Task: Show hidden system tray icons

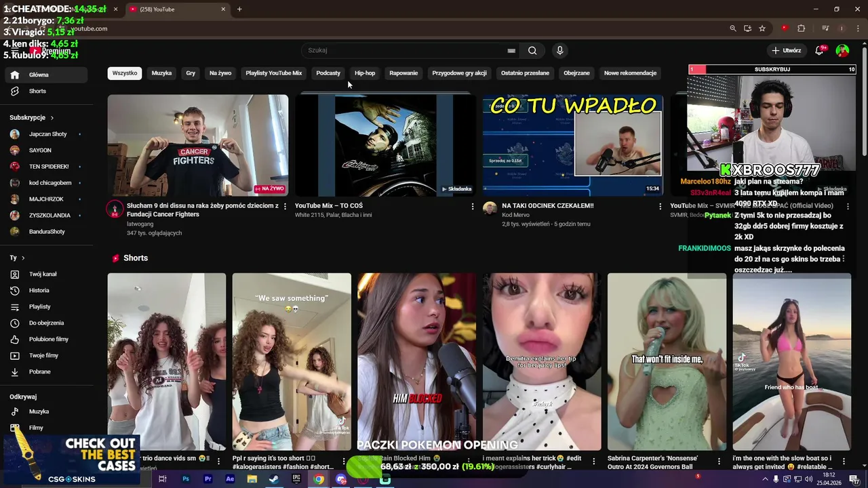Action: 766,479
